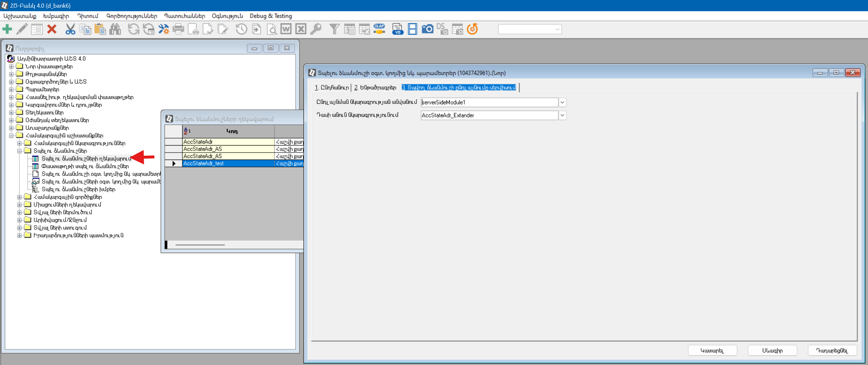868x365 pixels.
Task: Open the empty toolbar combo box
Action: click(x=557, y=29)
